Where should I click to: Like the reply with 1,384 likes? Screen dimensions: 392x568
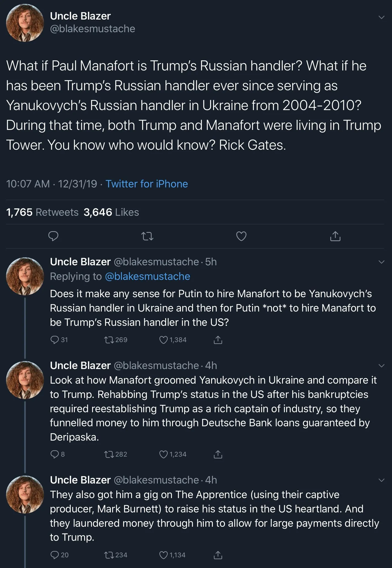[x=164, y=340]
